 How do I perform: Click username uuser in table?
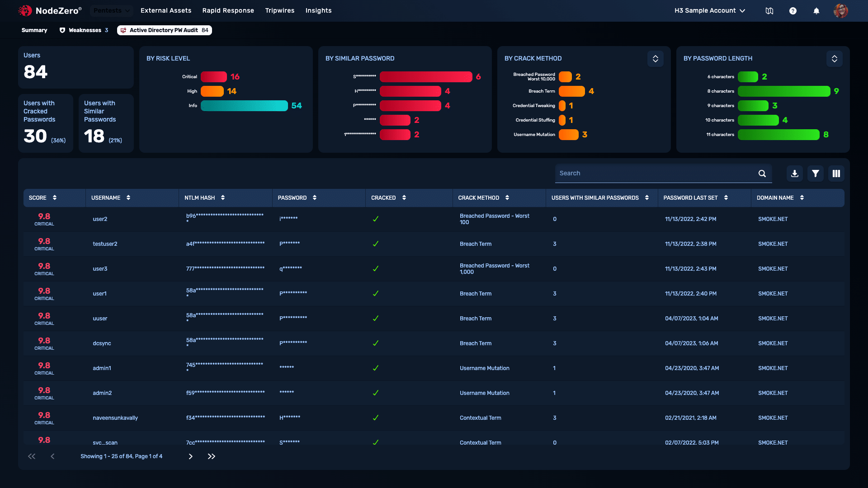(100, 319)
